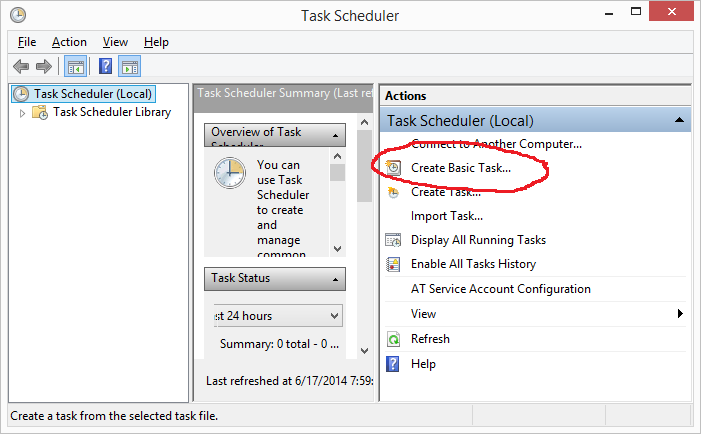The image size is (701, 434).
Task: Click the Back arrow toolbar icon
Action: (x=21, y=67)
